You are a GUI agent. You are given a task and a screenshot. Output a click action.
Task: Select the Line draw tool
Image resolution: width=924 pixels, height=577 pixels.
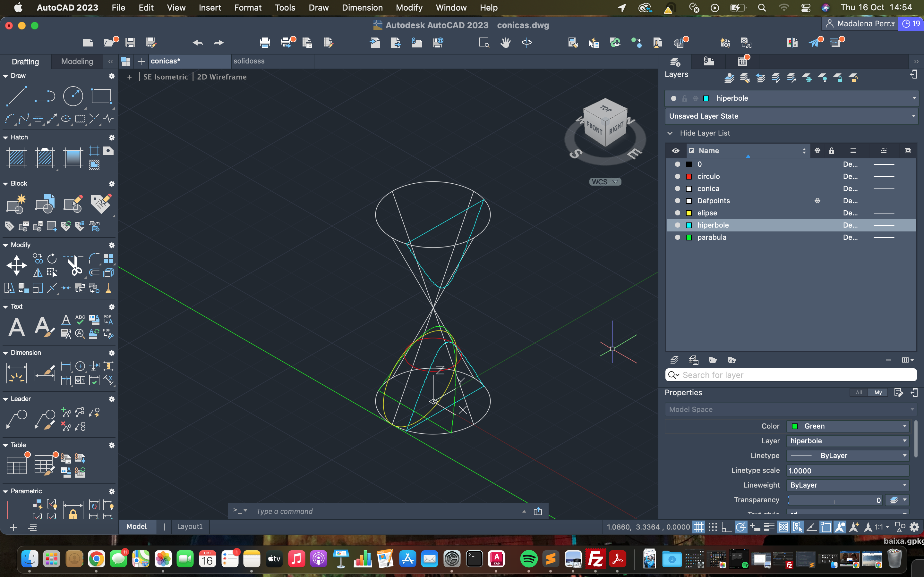tap(17, 96)
